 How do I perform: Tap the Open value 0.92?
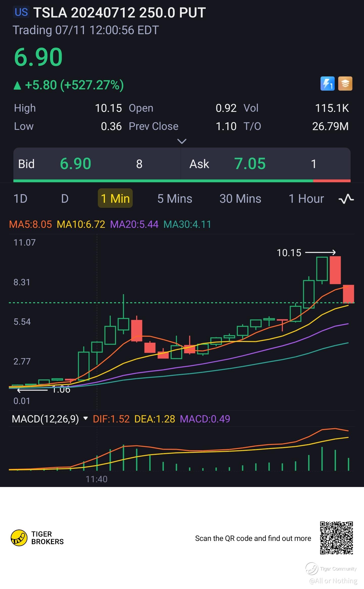pyautogui.click(x=226, y=108)
